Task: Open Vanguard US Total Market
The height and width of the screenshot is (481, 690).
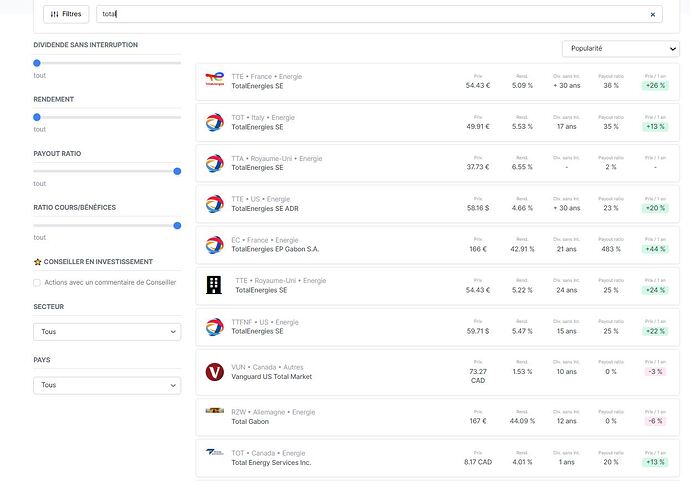Action: click(272, 377)
